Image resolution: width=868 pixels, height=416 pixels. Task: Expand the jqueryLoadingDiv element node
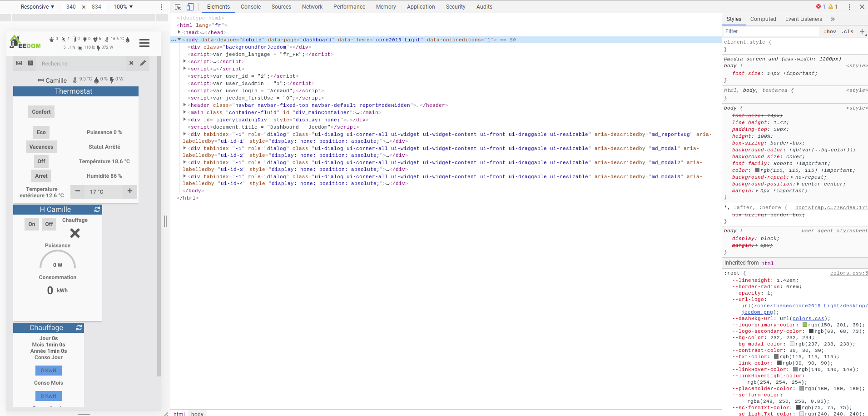(185, 120)
